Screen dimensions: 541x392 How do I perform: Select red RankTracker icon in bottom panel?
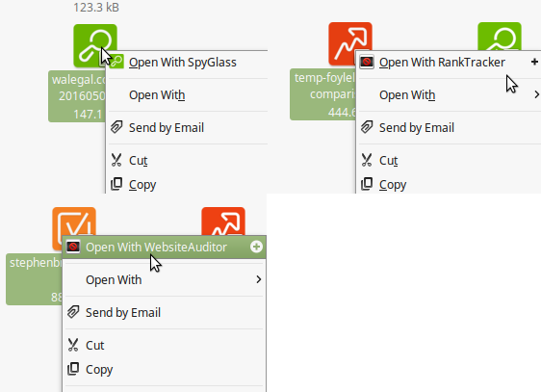(223, 222)
